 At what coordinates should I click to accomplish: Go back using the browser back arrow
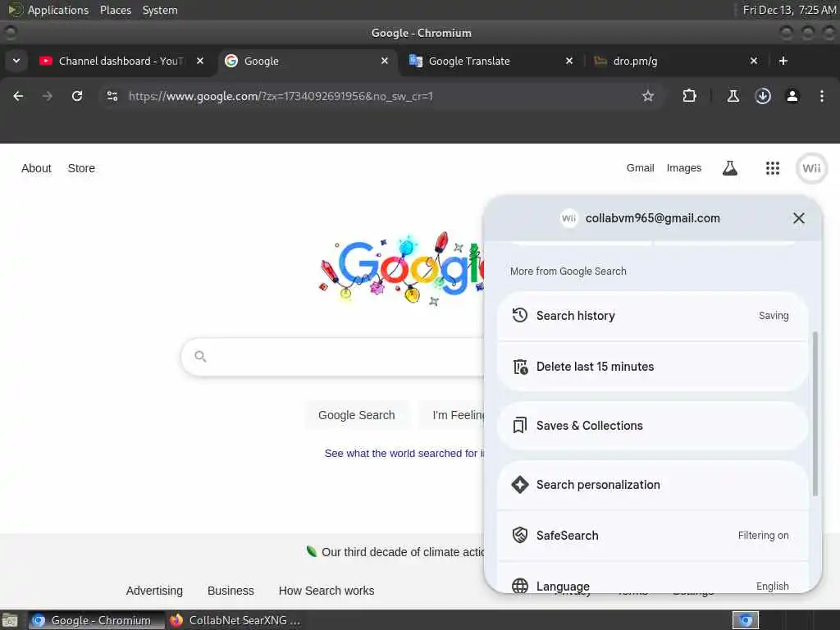point(18,96)
